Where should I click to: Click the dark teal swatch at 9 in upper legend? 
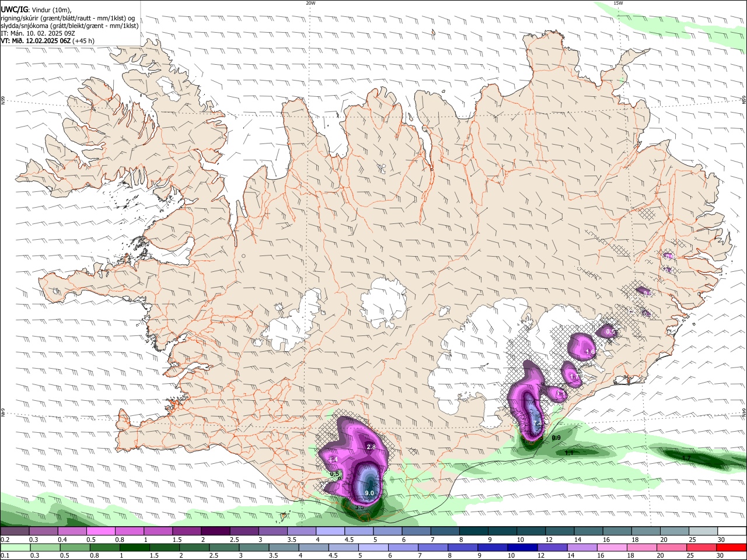(x=502, y=531)
